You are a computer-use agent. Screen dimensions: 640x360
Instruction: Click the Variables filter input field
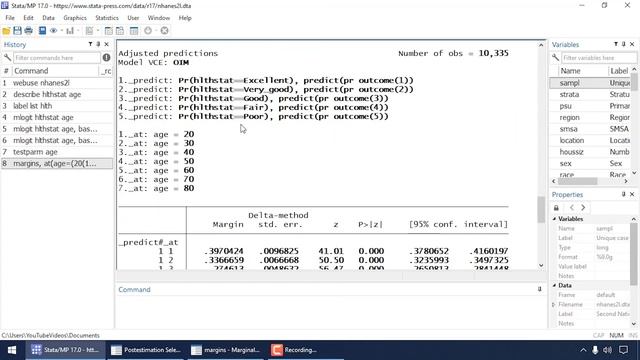[598, 58]
